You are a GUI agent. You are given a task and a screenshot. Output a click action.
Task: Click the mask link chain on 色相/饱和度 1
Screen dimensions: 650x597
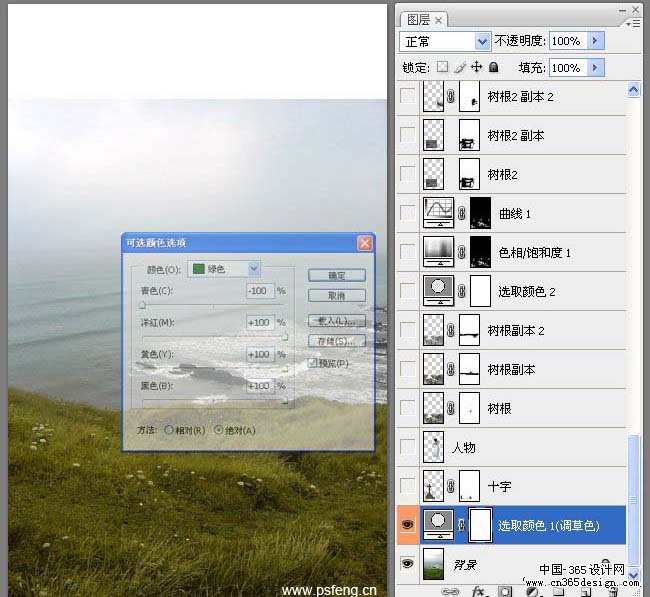461,252
